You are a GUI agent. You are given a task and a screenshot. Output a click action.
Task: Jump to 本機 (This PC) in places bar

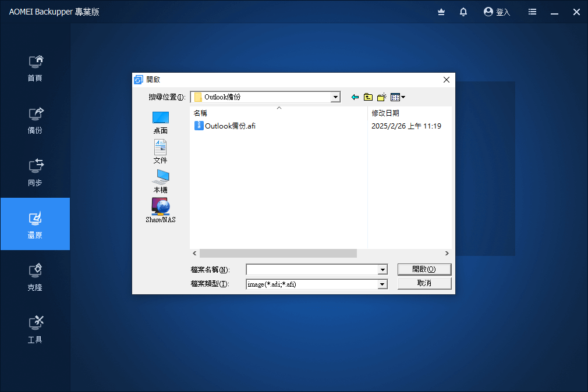point(161,181)
